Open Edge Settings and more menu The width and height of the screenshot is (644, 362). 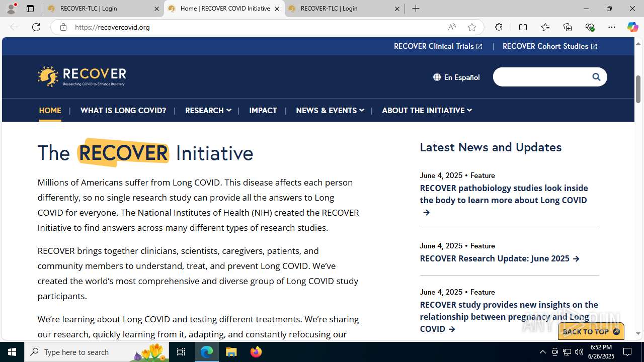[x=612, y=27]
